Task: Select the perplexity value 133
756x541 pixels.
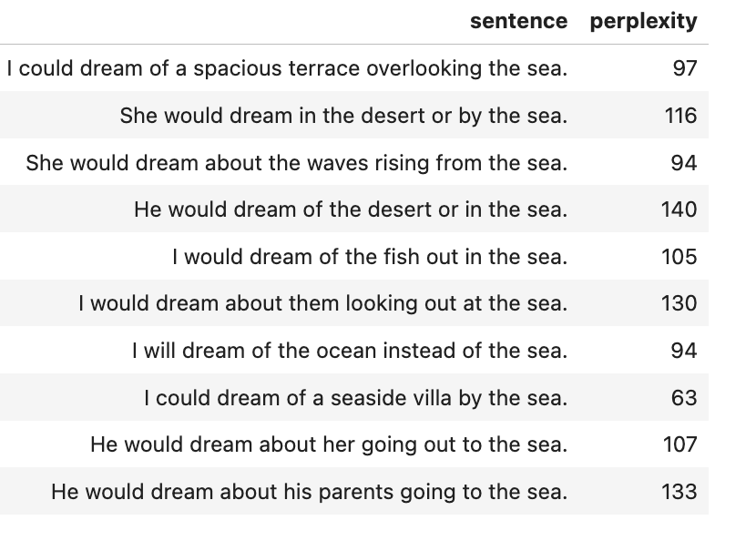Action: coord(679,492)
